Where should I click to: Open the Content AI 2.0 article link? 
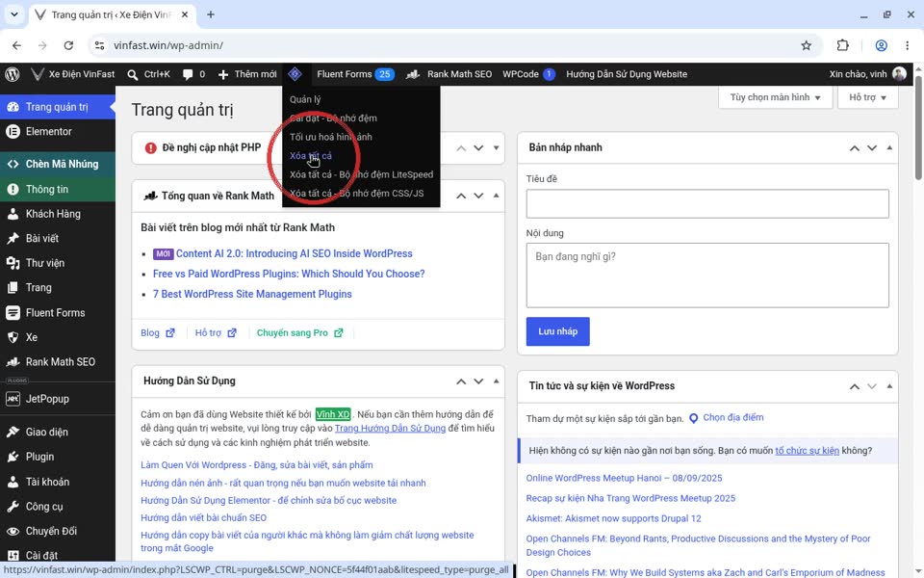[295, 253]
